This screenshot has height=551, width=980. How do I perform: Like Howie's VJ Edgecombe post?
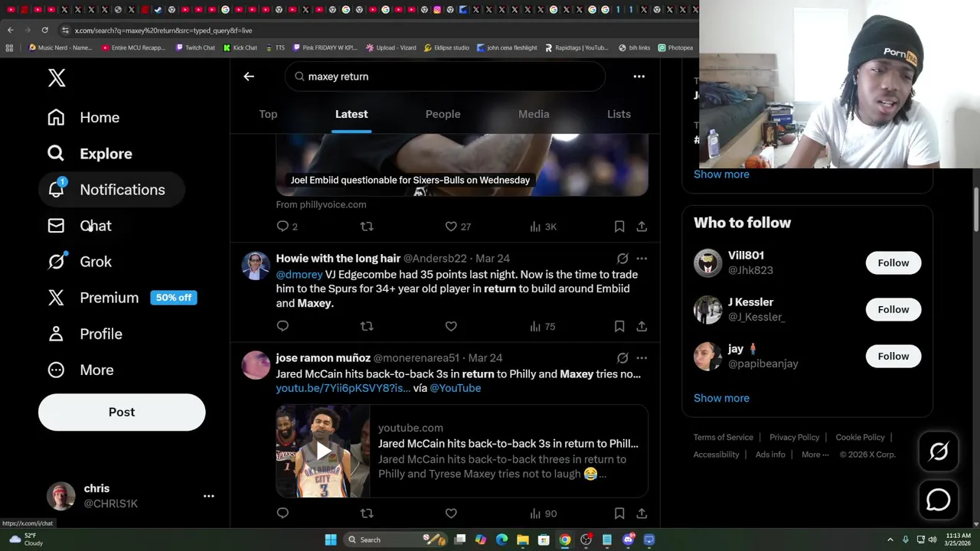click(x=451, y=326)
